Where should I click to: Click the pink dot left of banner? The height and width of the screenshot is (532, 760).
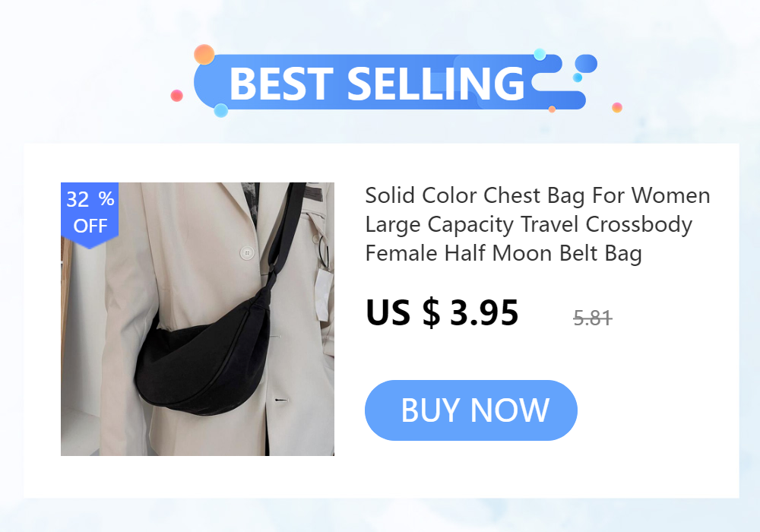(x=177, y=96)
